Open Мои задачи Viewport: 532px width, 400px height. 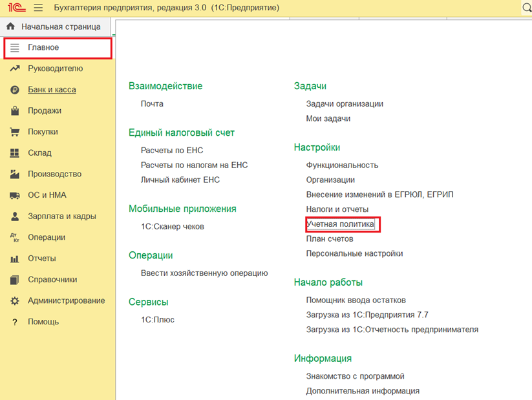328,118
